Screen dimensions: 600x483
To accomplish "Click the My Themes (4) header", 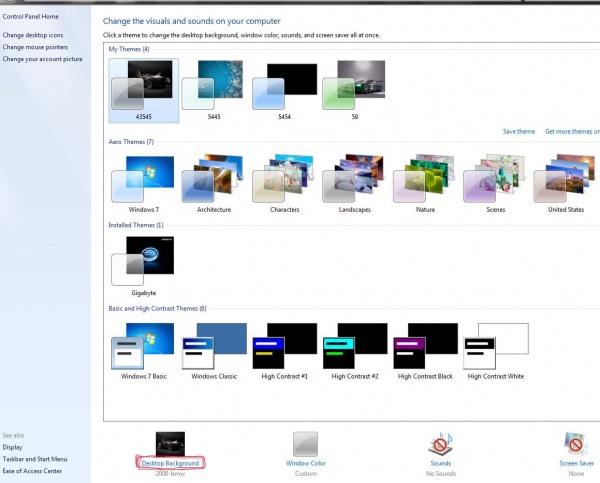I will (x=129, y=49).
